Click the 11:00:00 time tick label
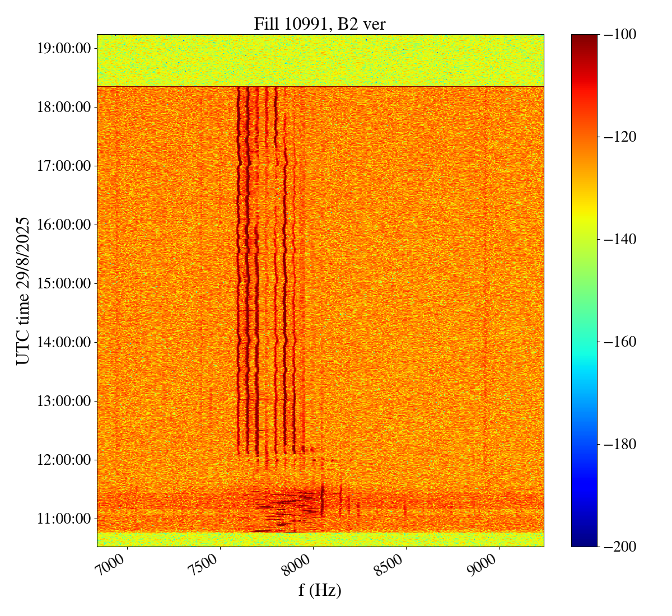672x616 pixels. coord(63,519)
